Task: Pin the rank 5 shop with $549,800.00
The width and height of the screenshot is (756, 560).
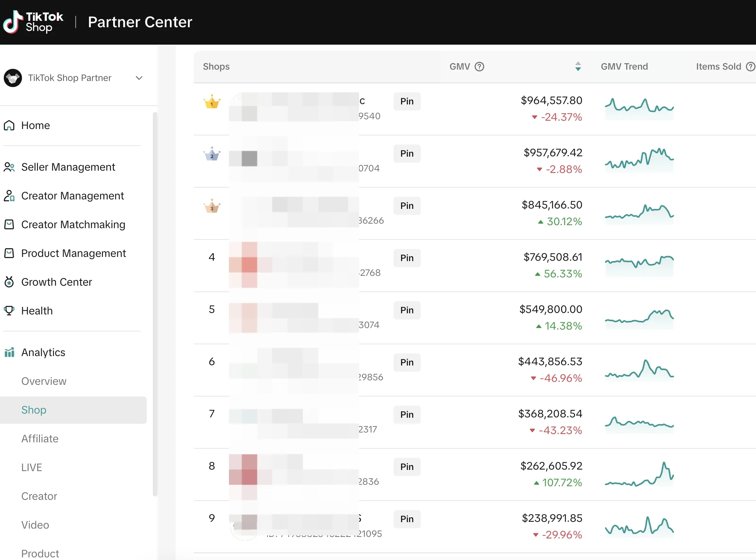Action: (x=407, y=310)
